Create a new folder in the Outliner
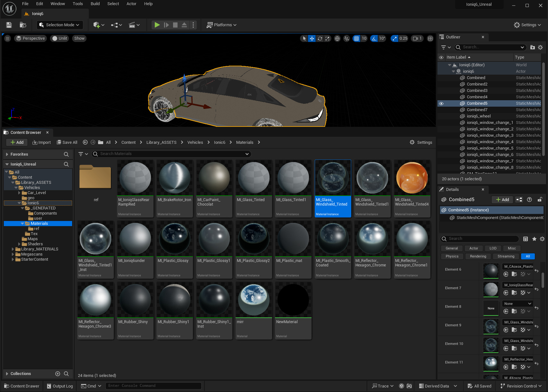The image size is (548, 392). tap(533, 47)
